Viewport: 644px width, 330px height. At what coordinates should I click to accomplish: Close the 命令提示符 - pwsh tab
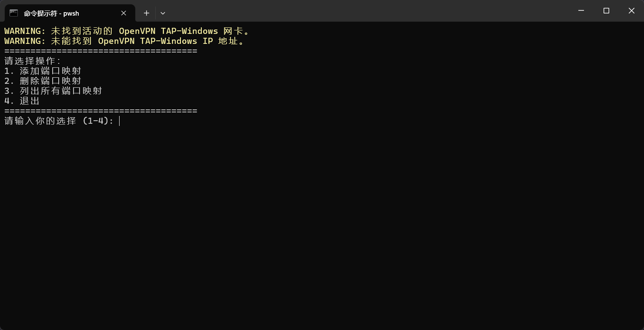coord(123,13)
